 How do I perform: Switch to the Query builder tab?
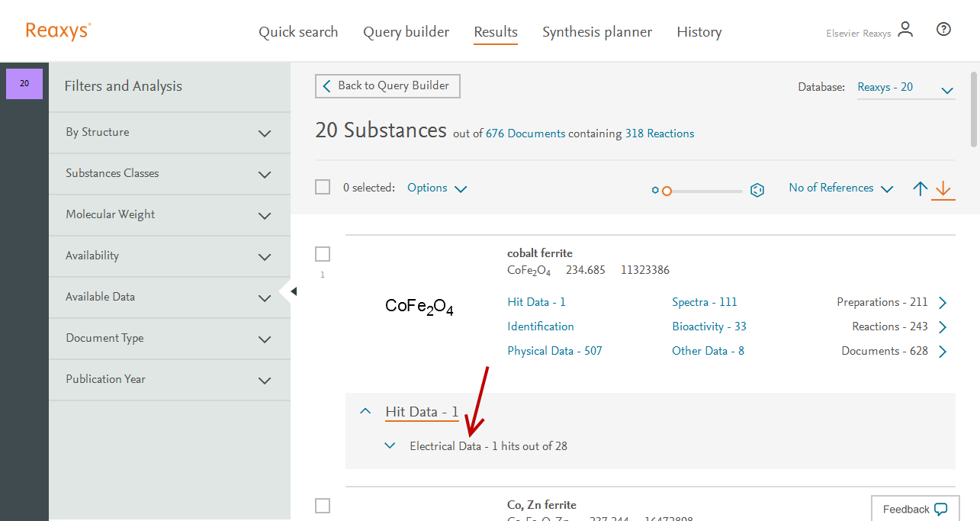pyautogui.click(x=406, y=32)
